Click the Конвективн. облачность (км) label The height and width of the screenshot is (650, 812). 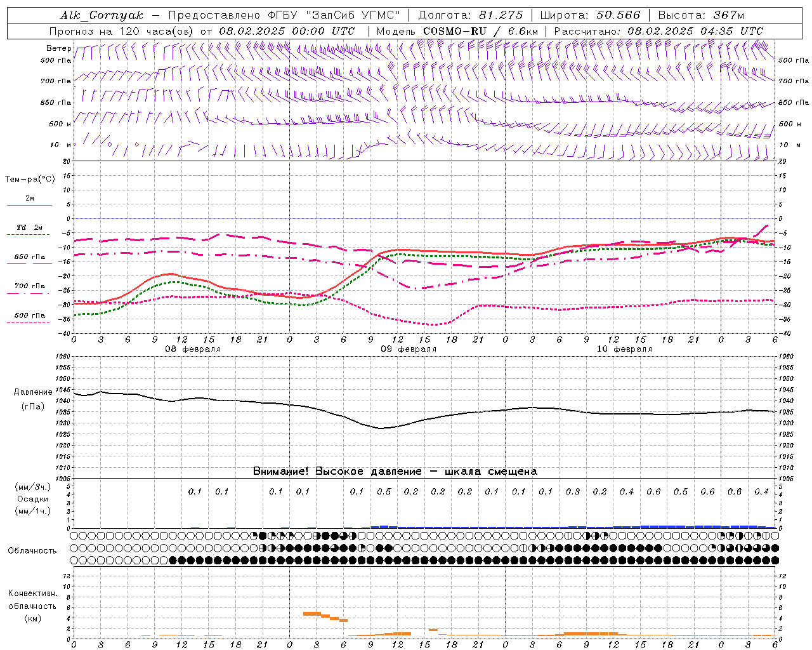(x=32, y=606)
